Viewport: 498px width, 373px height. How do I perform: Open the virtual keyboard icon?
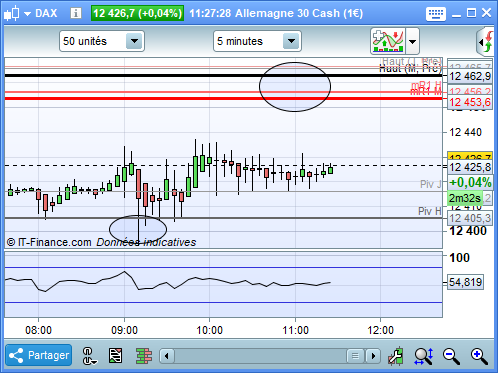[x=436, y=14]
